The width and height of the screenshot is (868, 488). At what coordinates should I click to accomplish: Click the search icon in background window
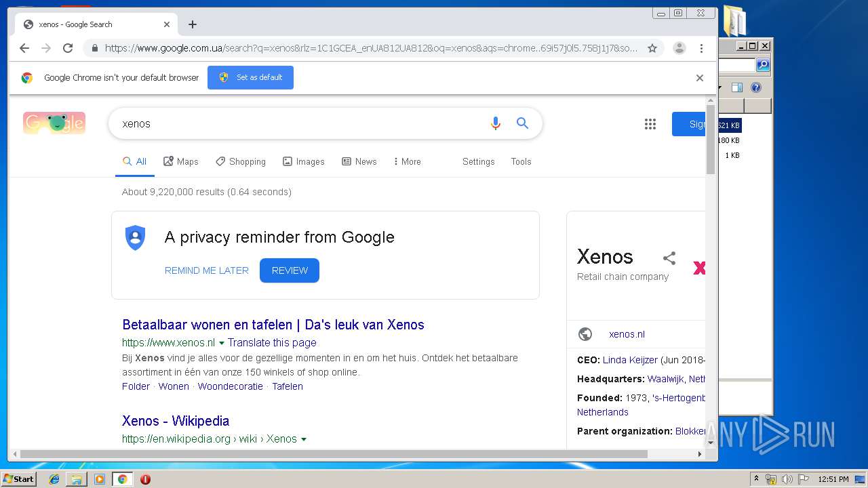point(763,65)
